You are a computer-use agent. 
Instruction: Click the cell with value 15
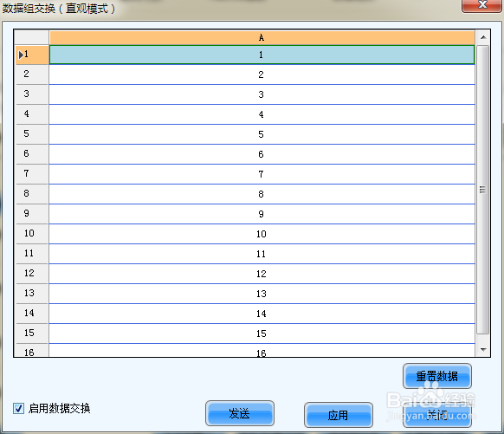(x=262, y=334)
